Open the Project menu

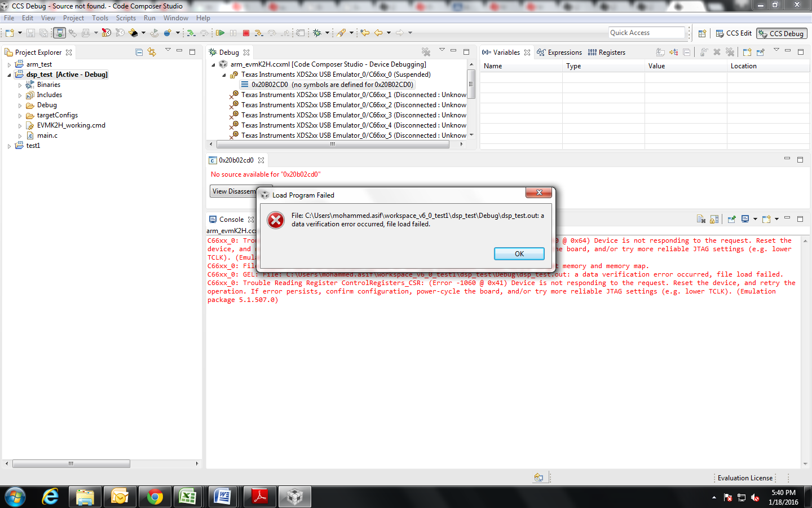[73, 18]
